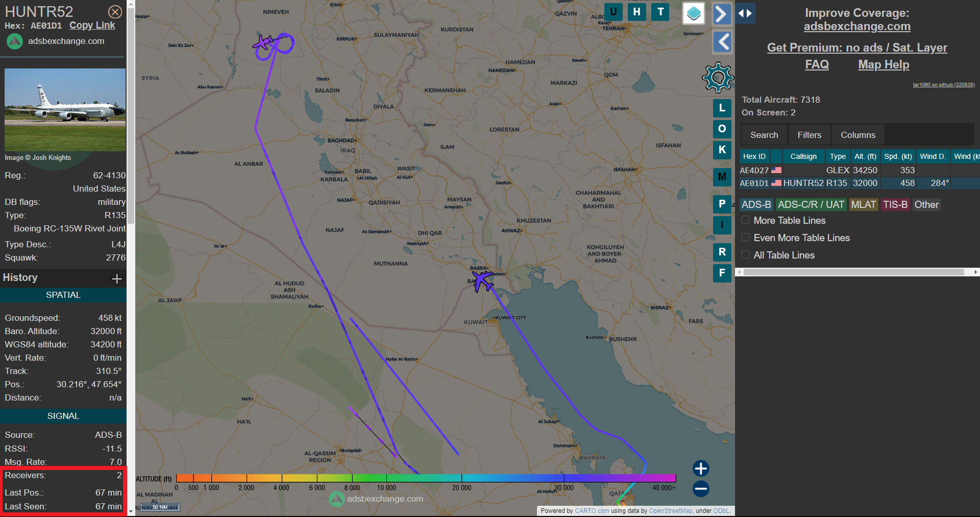Expand the History section plus sign
Image resolution: width=980 pixels, height=517 pixels.
coord(117,278)
